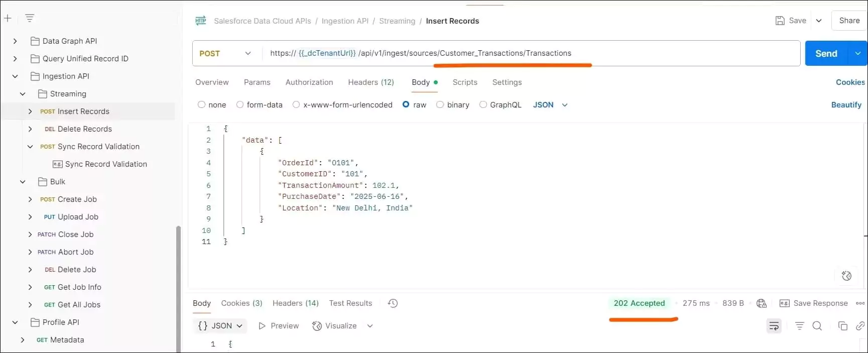Open the Send button dropdown arrow
The width and height of the screenshot is (868, 353).
(x=857, y=53)
